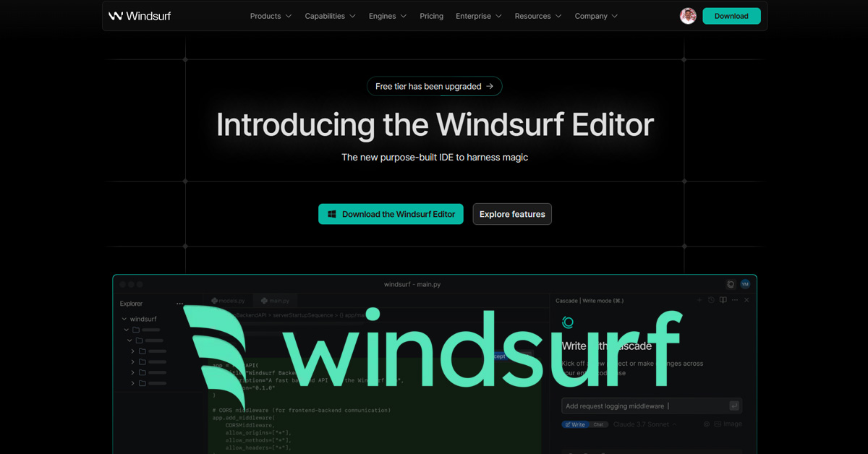Click the 'Cascade | Write mode' header text
The width and height of the screenshot is (868, 454).
point(590,301)
